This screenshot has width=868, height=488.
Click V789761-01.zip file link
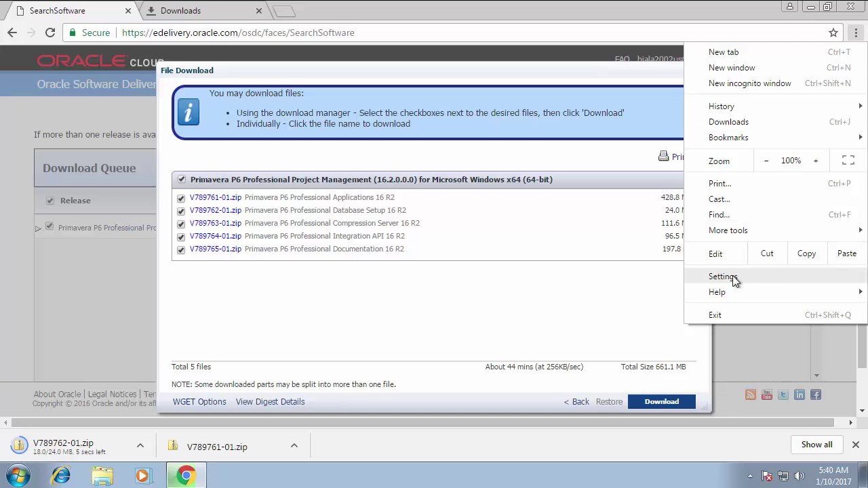tap(215, 197)
